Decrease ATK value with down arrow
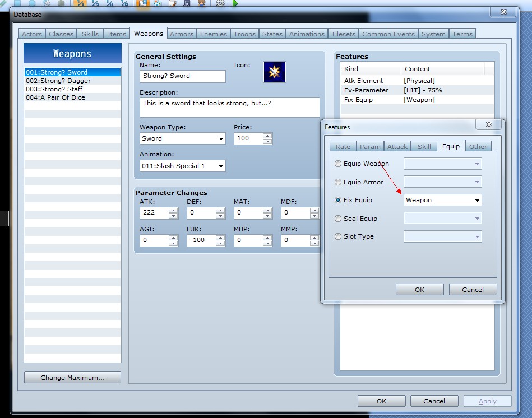The height and width of the screenshot is (418, 532). point(173,216)
